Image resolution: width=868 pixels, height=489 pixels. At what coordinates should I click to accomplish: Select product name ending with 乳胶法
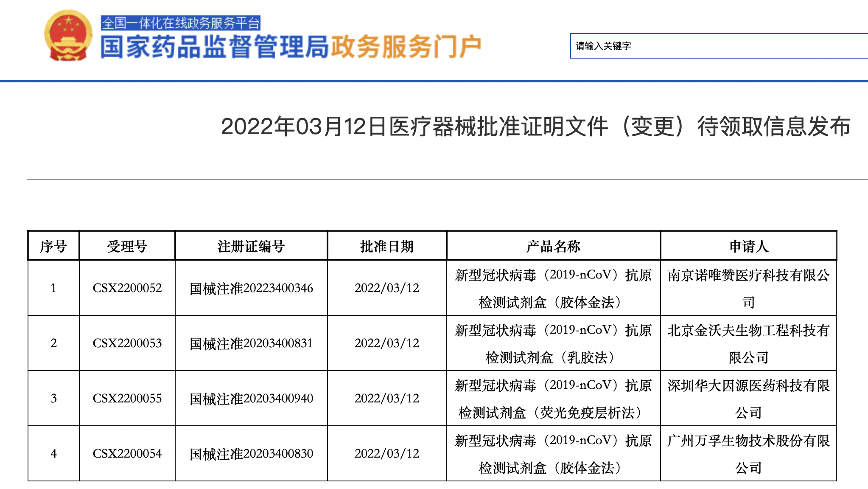tap(553, 344)
